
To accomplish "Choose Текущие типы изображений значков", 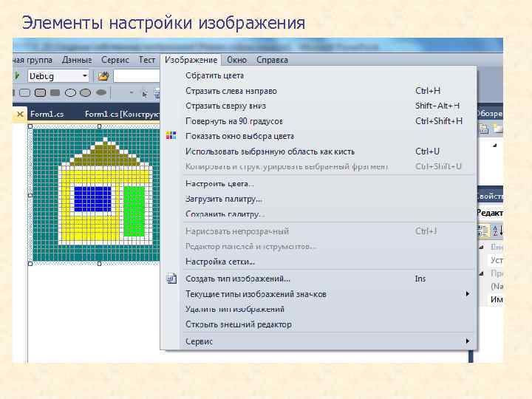I will (x=318, y=294).
